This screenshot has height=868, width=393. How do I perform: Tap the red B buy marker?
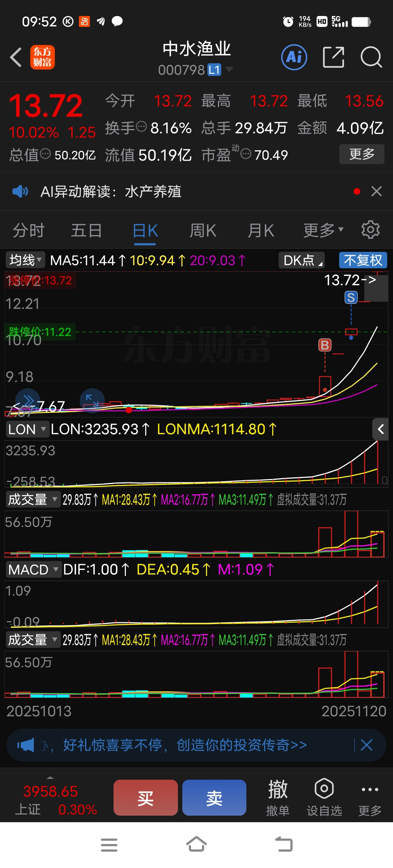(325, 345)
